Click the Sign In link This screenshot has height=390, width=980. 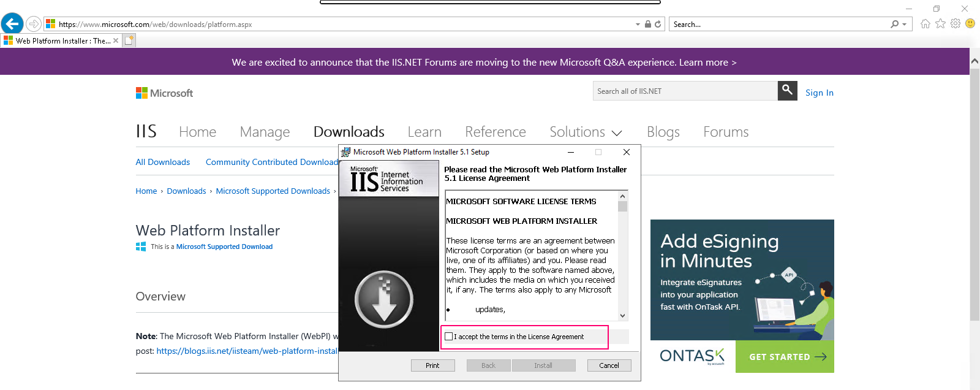click(820, 93)
